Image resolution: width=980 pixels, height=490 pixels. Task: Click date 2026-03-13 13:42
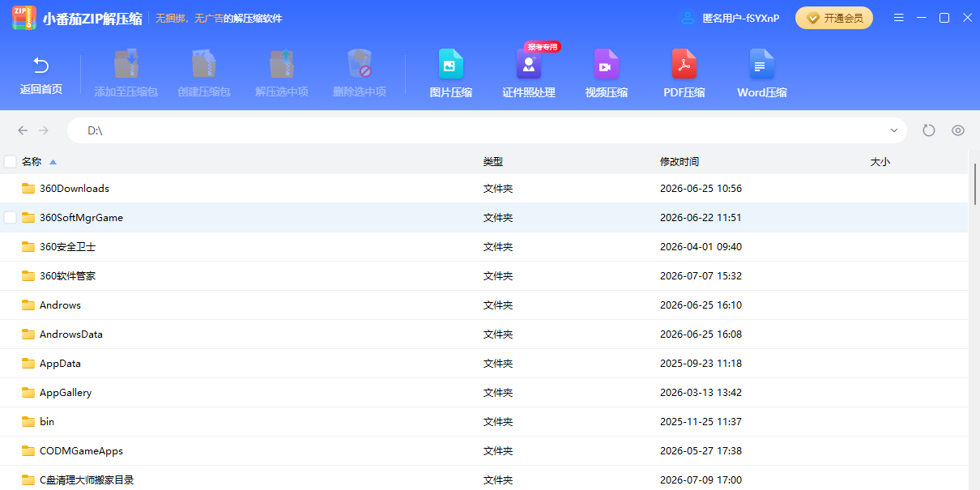(x=701, y=393)
